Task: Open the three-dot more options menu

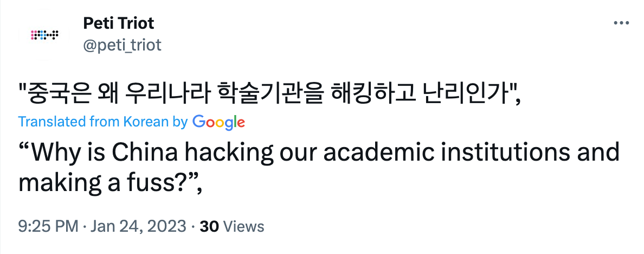Action: (x=621, y=23)
